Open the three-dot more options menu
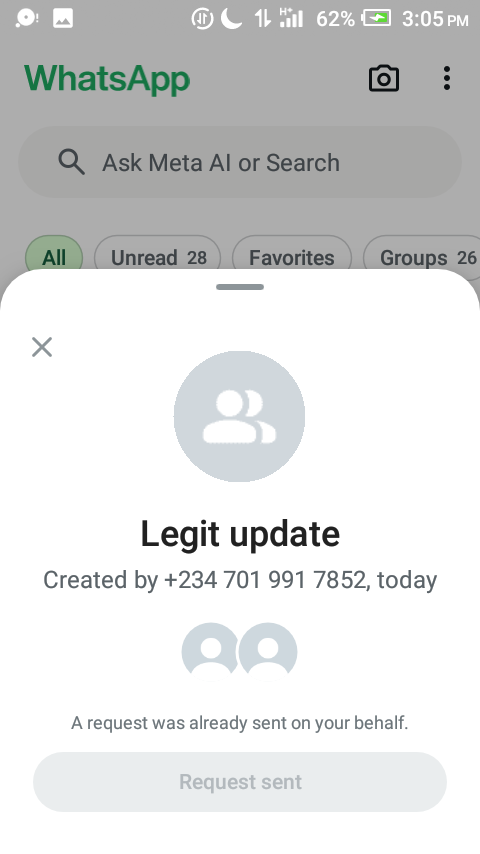Image resolution: width=480 pixels, height=854 pixels. tap(447, 78)
